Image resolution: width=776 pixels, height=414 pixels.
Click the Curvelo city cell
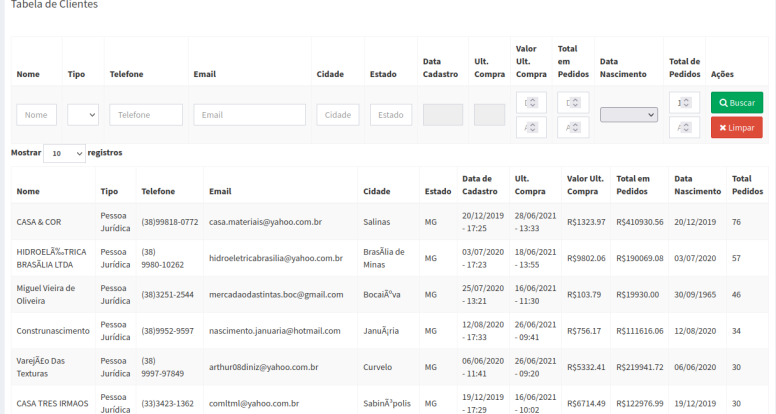pos(378,367)
